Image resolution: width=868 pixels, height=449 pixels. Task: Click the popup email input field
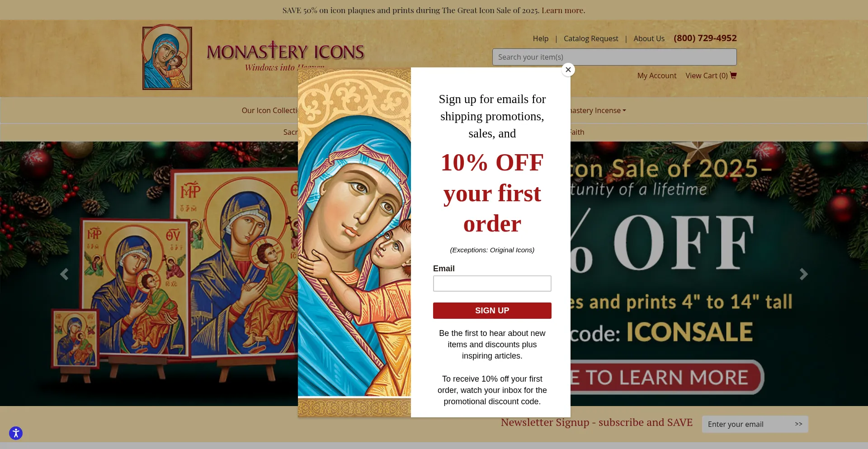pyautogui.click(x=492, y=284)
